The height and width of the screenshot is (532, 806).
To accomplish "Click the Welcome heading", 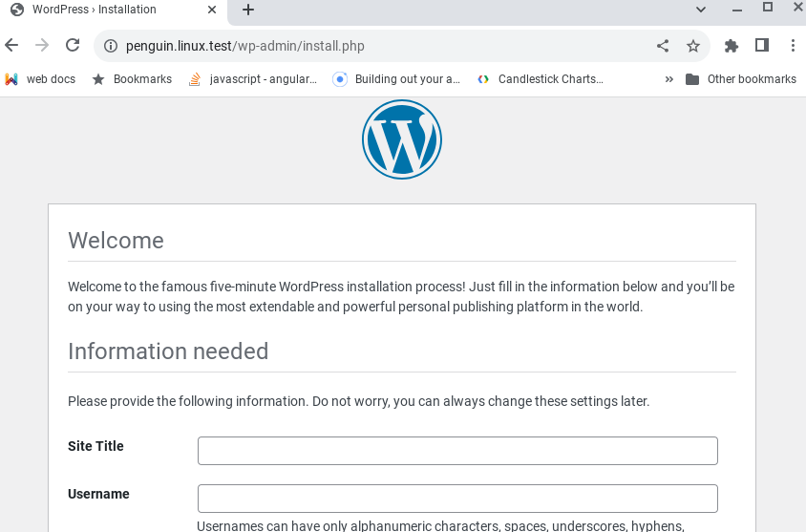I will [x=117, y=241].
